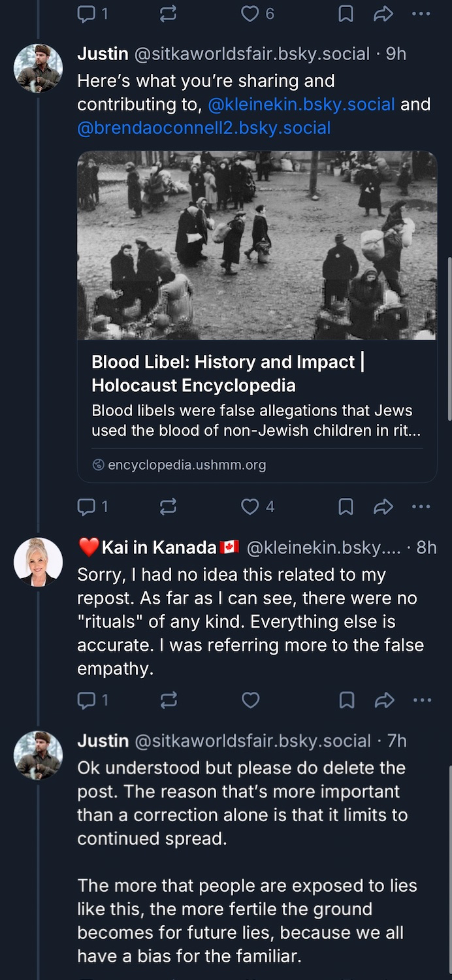
Task: Reply to Justin's Holocaust Encyclopedia post
Action: pos(86,506)
